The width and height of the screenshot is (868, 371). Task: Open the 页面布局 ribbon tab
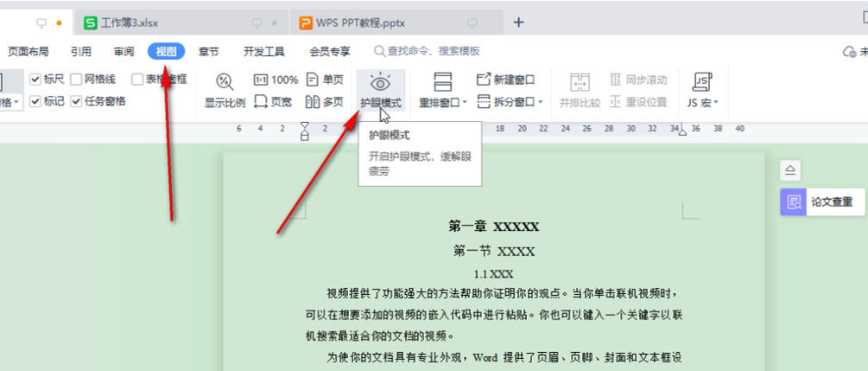(28, 52)
